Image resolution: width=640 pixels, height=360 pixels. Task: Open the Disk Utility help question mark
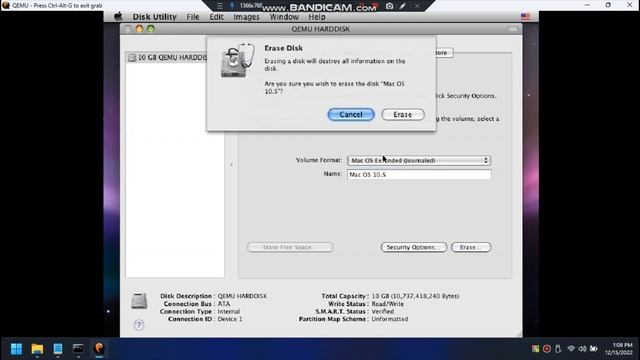coord(139,325)
